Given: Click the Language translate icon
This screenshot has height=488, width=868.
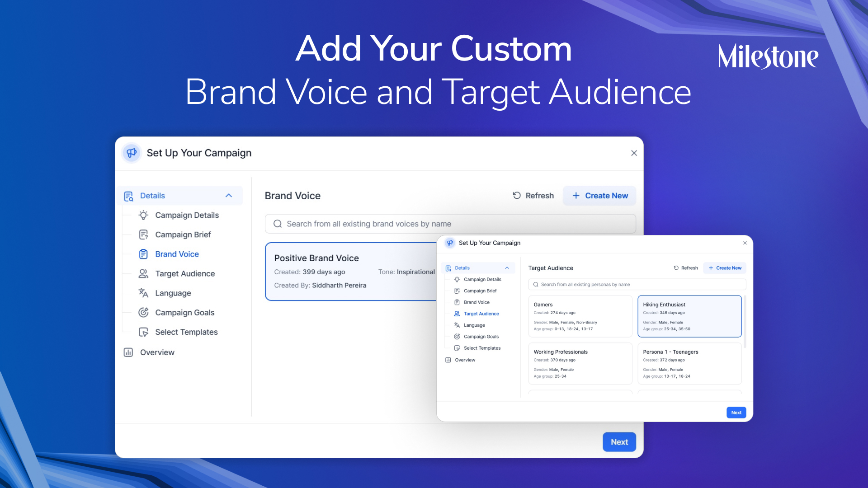Looking at the screenshot, I should [x=143, y=293].
